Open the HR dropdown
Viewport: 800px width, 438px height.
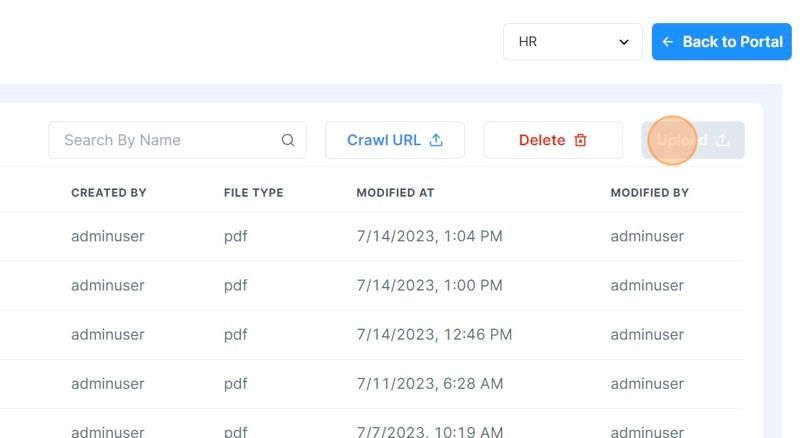(x=572, y=42)
